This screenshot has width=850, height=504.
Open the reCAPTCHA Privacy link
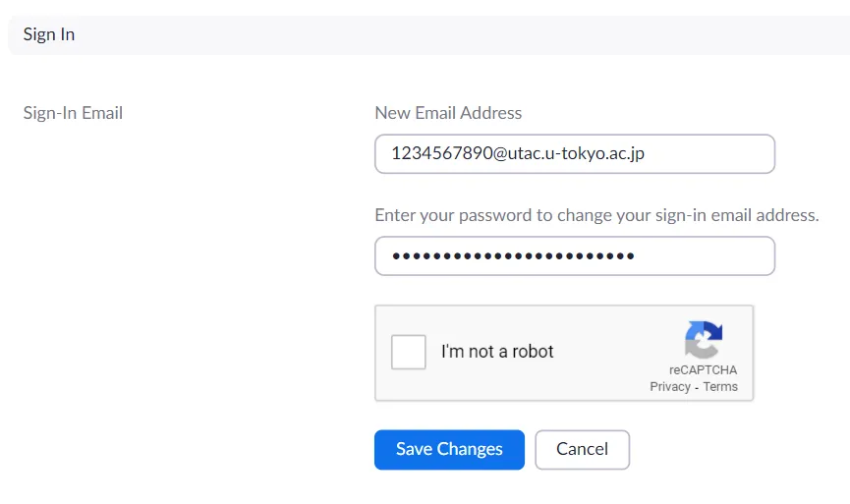(670, 387)
